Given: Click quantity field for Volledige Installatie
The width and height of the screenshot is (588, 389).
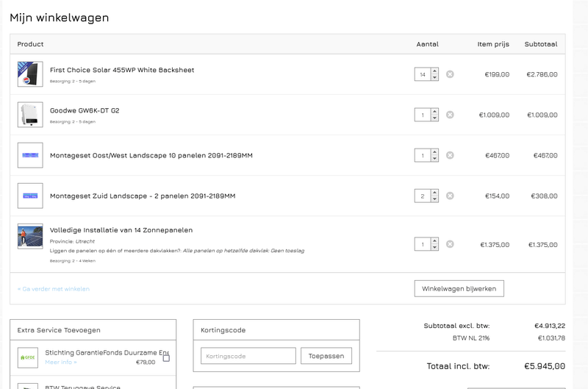Looking at the screenshot, I should [x=423, y=244].
